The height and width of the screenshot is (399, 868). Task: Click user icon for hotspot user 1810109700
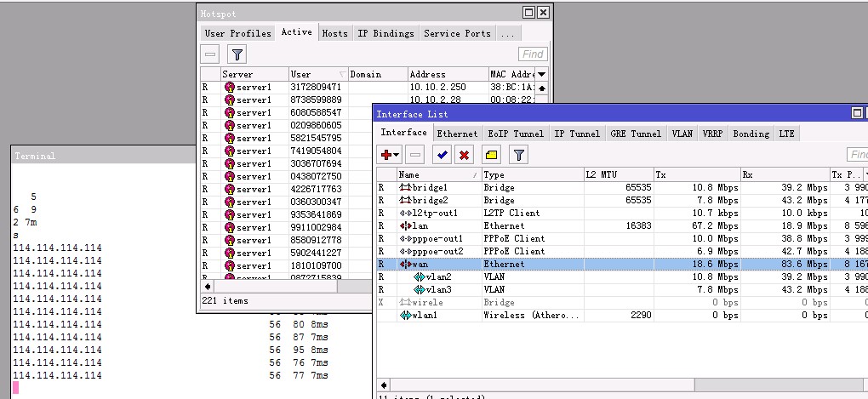(x=230, y=265)
